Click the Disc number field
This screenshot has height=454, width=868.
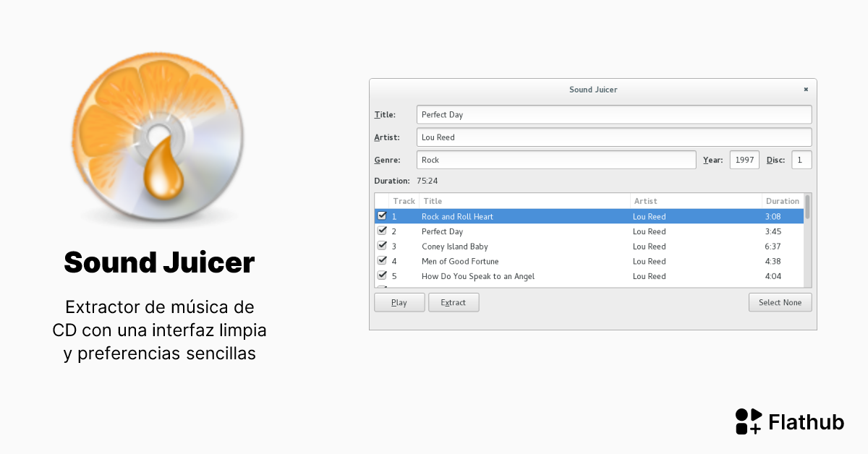801,160
